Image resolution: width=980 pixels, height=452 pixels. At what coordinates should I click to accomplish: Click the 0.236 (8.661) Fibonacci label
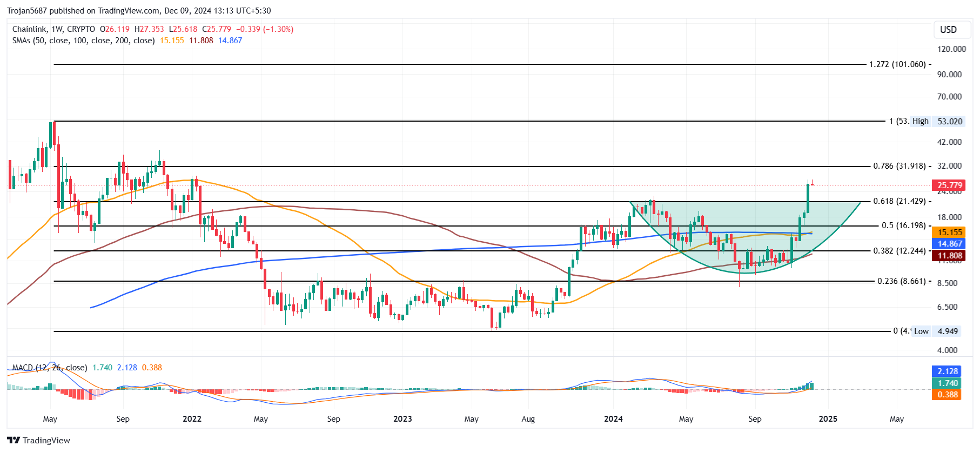pos(902,281)
